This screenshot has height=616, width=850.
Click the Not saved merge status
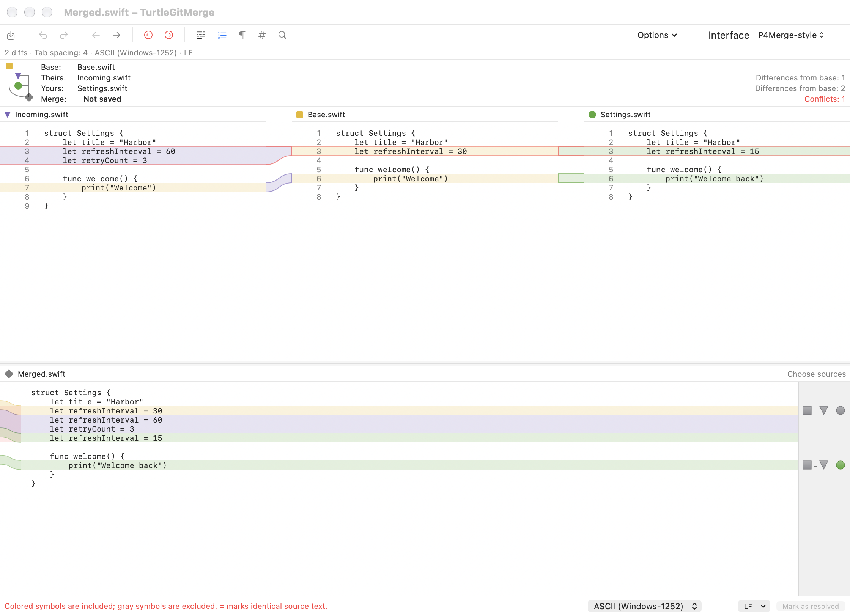(102, 99)
